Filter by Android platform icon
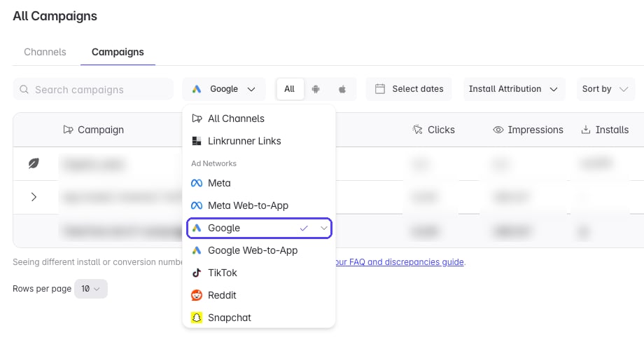Screen dimensions: 644x340 pyautogui.click(x=316, y=89)
